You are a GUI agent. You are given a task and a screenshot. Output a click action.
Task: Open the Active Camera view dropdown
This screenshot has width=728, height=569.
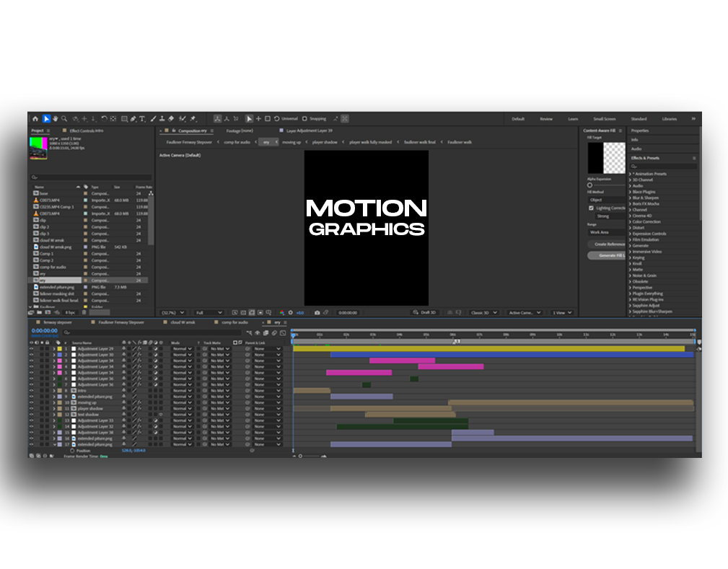pyautogui.click(x=525, y=313)
